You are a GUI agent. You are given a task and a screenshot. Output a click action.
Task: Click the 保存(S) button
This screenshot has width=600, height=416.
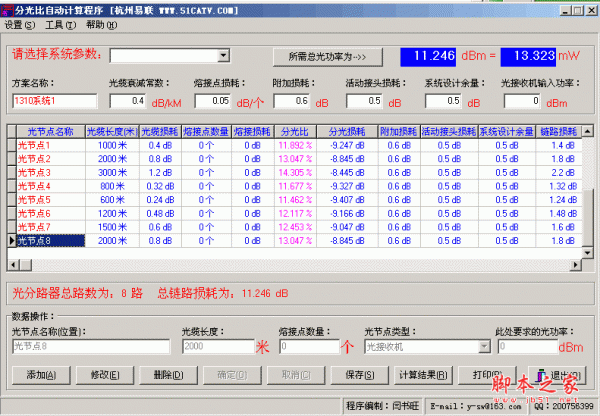360,375
